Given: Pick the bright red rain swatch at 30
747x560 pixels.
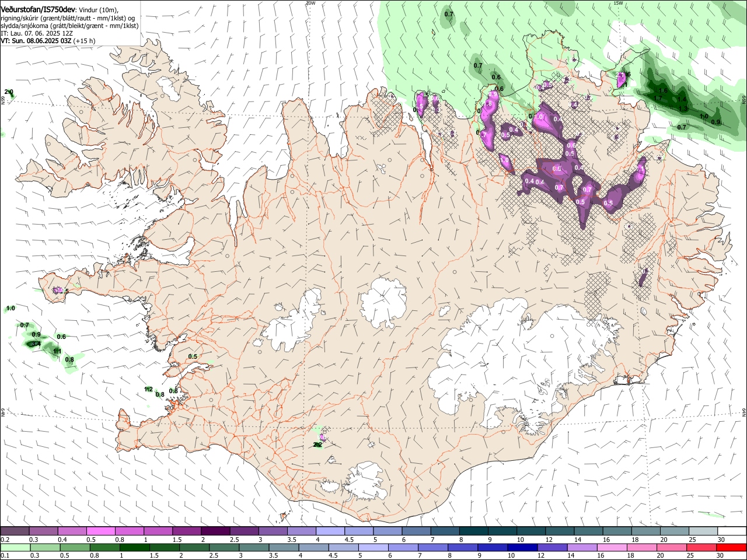Looking at the screenshot, I should tap(731, 547).
